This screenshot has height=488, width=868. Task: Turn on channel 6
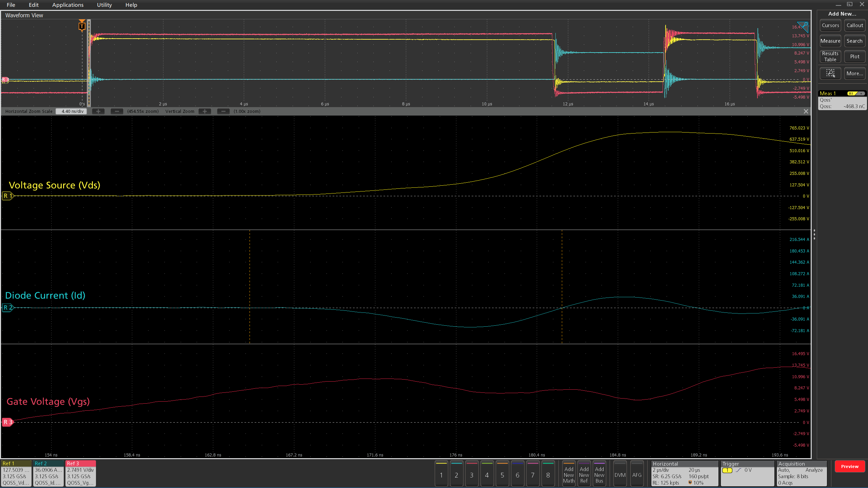click(x=517, y=473)
